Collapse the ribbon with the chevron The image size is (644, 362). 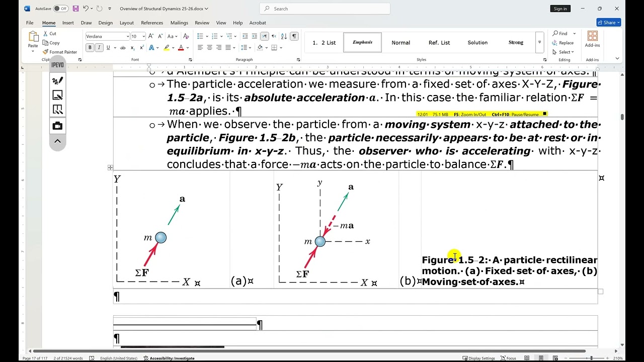[x=617, y=59]
